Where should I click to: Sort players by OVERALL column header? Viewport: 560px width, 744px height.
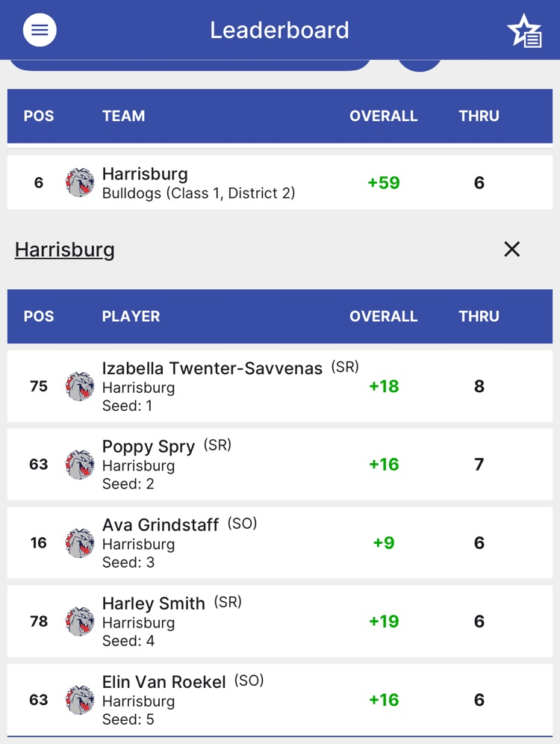click(383, 316)
